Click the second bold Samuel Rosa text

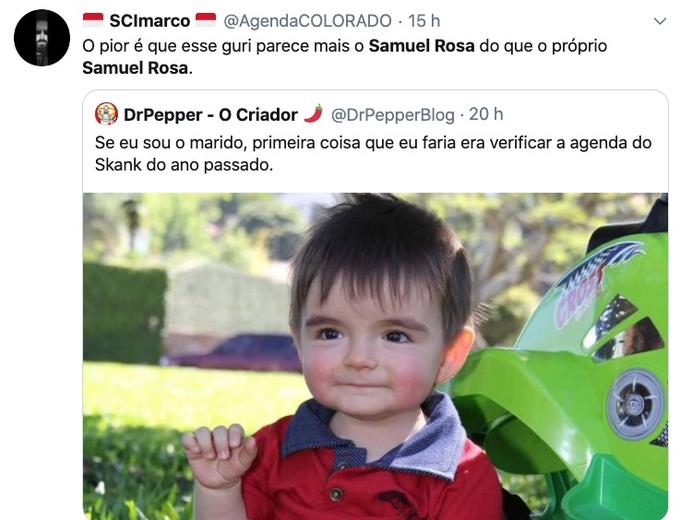click(135, 68)
